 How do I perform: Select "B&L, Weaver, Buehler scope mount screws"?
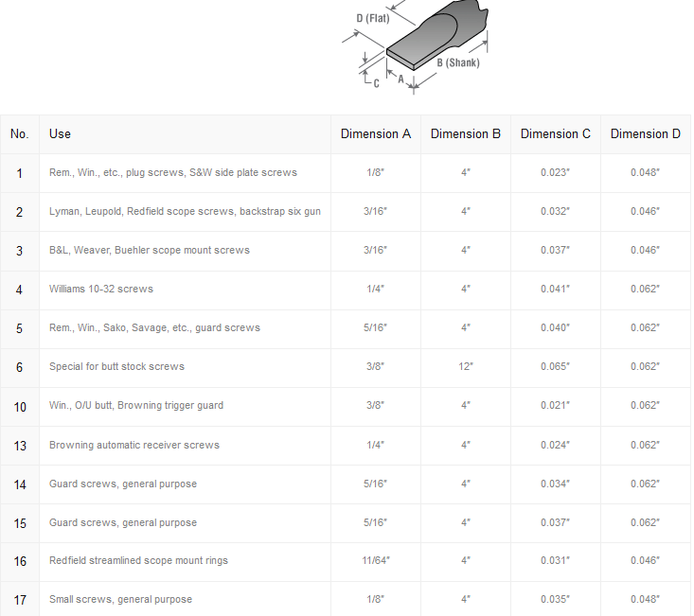click(x=150, y=250)
